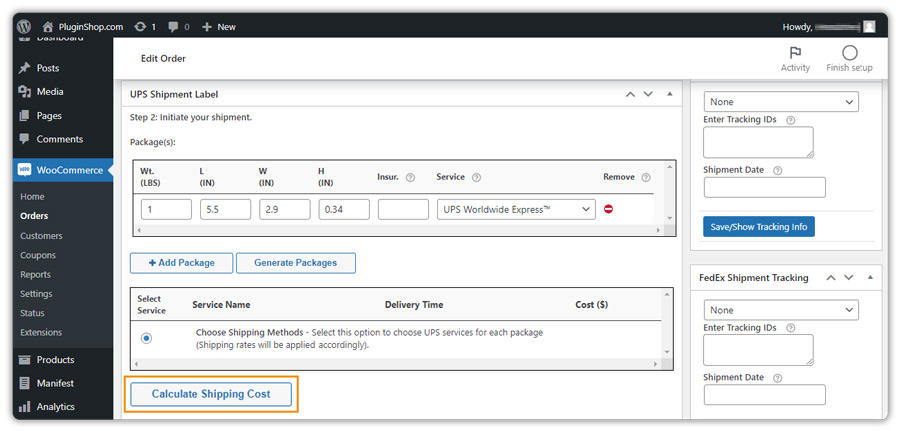Remove the package with red minus icon
Screen dimensions: 900x431
tap(608, 209)
